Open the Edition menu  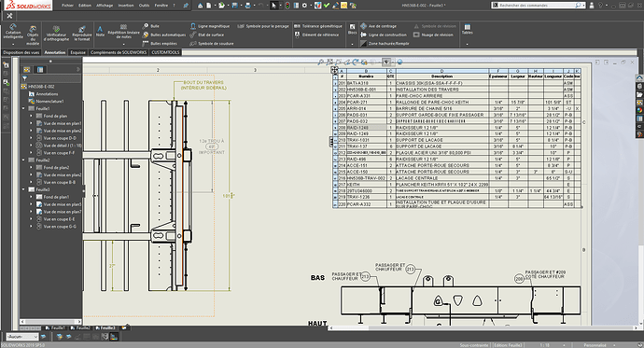[x=85, y=6]
